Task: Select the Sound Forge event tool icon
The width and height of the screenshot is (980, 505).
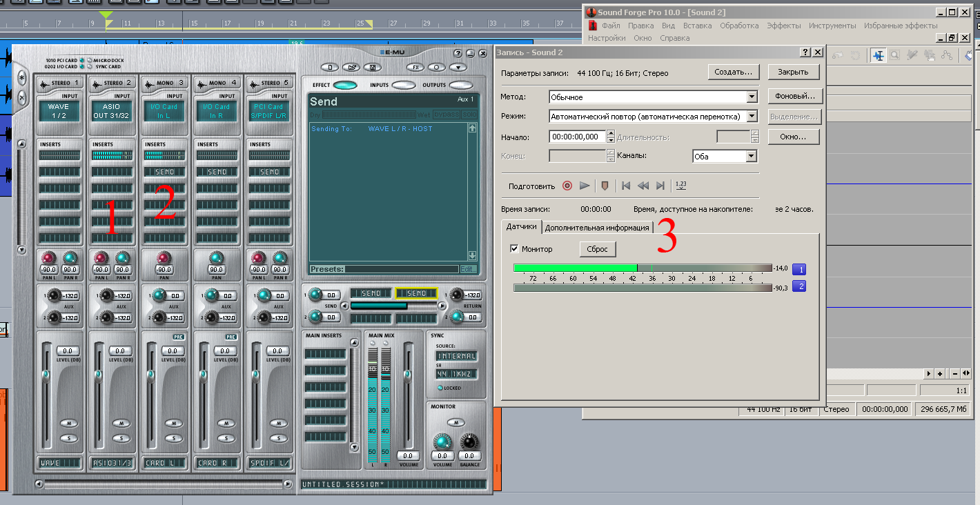Action: 930,55
